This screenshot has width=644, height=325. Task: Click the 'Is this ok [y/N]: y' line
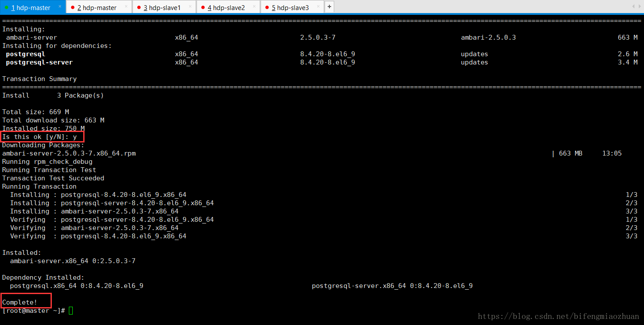(x=40, y=137)
